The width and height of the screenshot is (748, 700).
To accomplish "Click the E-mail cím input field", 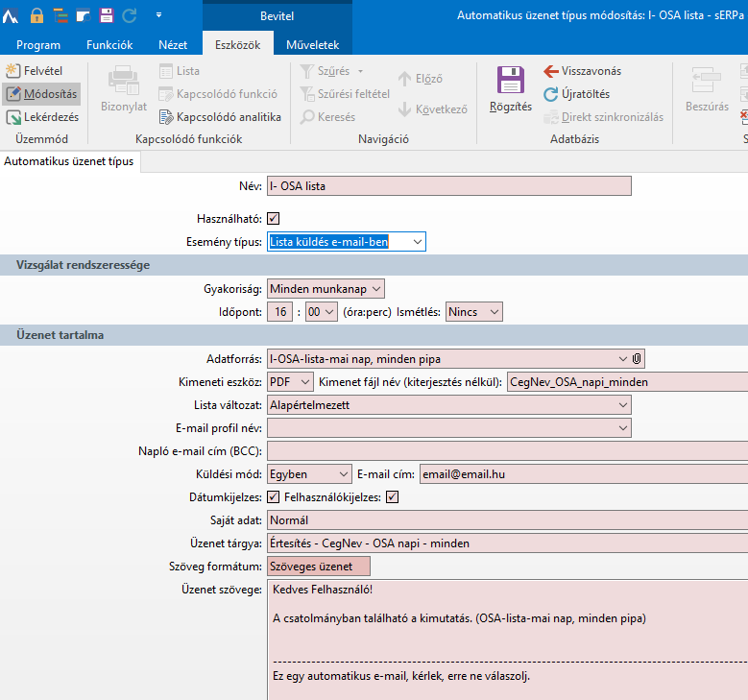I will pyautogui.click(x=582, y=473).
